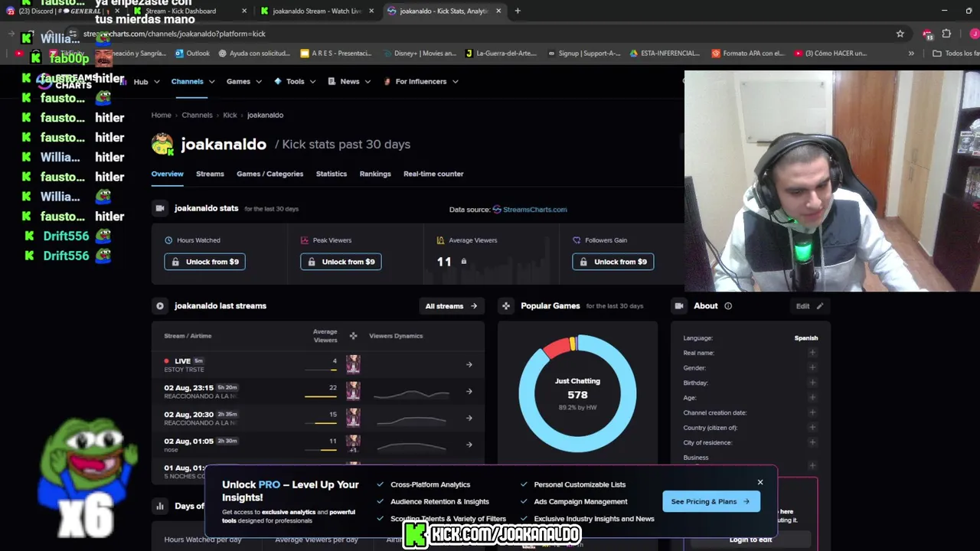The width and height of the screenshot is (980, 551).
Task: Unlock Followers Gain from $9
Action: pos(612,262)
